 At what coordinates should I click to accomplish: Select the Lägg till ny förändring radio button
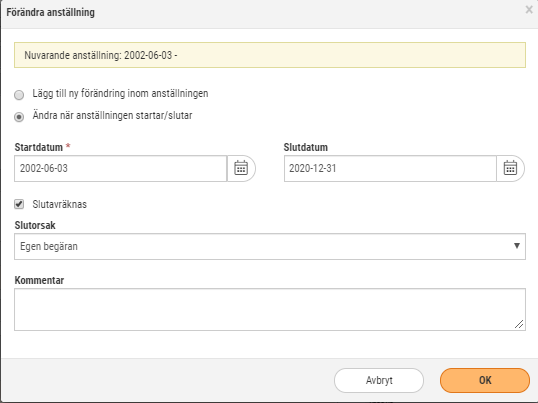(19, 95)
